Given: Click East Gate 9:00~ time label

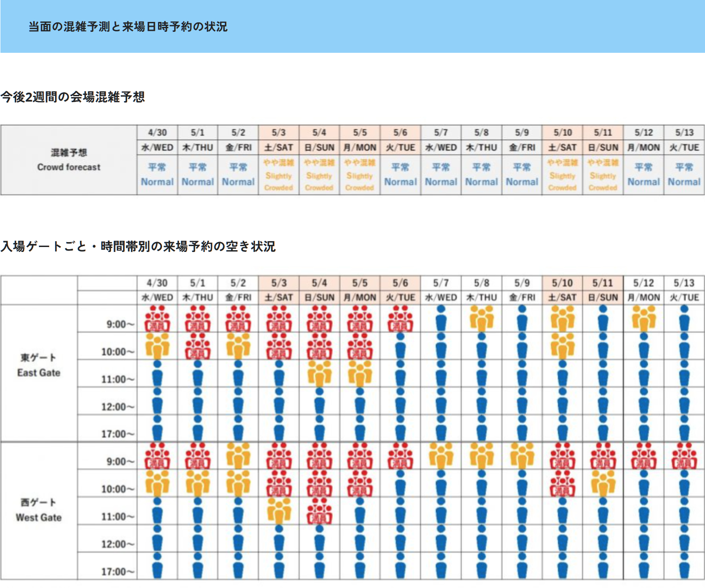Looking at the screenshot, I should tap(120, 324).
